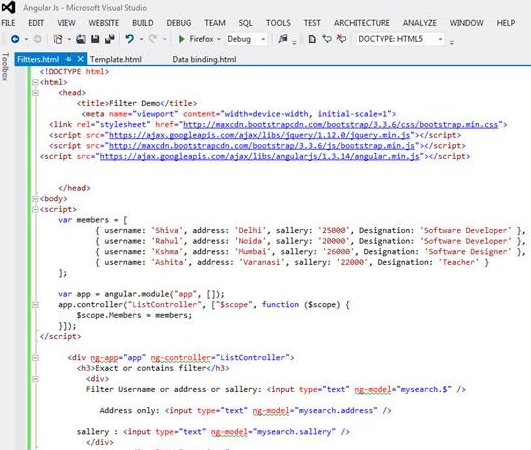This screenshot has height=450, width=531.
Task: Open the undo history dropdown arrow
Action: (141, 39)
